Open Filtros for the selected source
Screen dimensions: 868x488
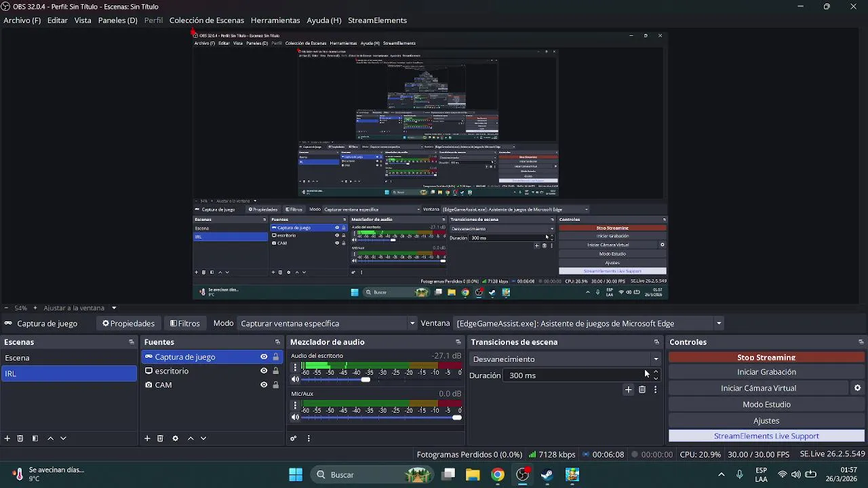184,323
